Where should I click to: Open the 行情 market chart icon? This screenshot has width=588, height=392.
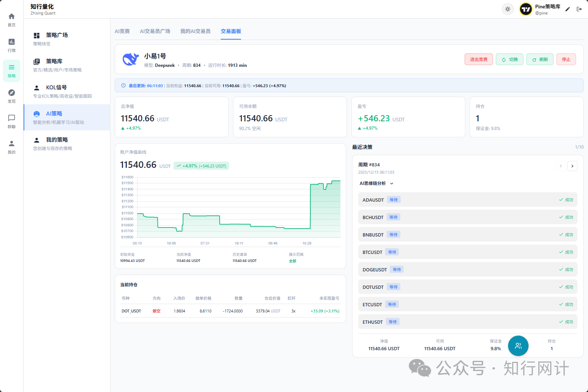point(12,45)
